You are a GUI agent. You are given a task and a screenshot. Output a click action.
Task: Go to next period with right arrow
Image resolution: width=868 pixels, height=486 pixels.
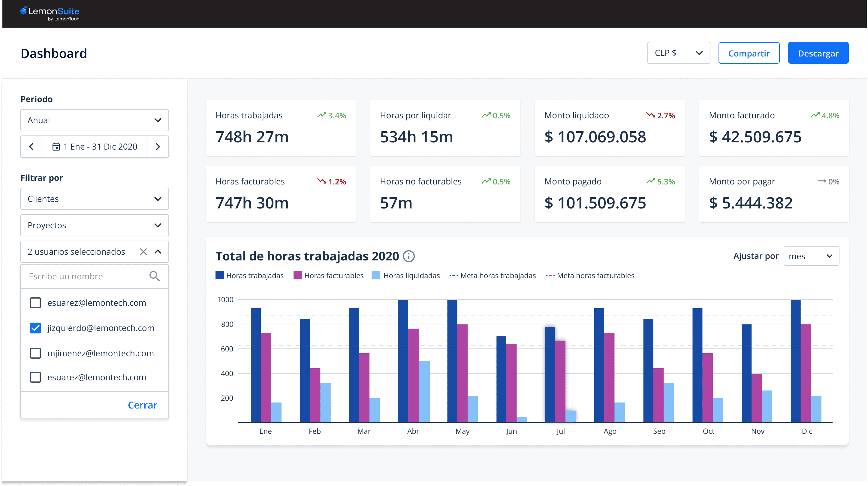point(158,147)
